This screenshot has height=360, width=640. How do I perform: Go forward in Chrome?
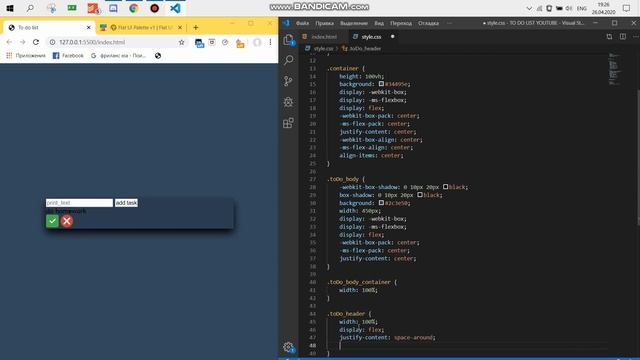(x=22, y=42)
